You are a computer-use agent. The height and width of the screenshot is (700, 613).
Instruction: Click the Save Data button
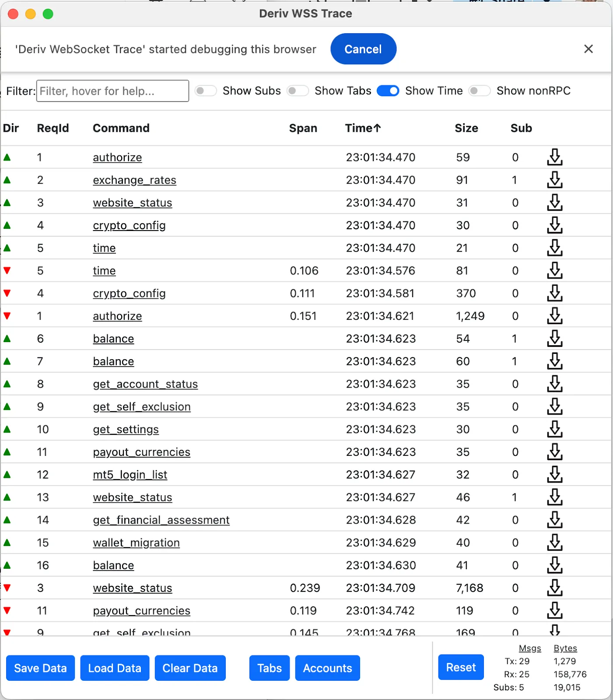(40, 668)
